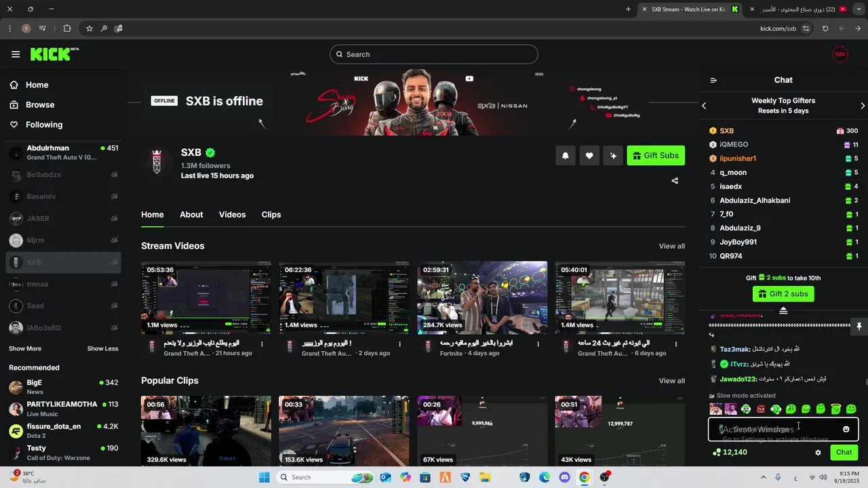Click the Kick logo
The width and height of the screenshot is (868, 488).
[x=54, y=54]
